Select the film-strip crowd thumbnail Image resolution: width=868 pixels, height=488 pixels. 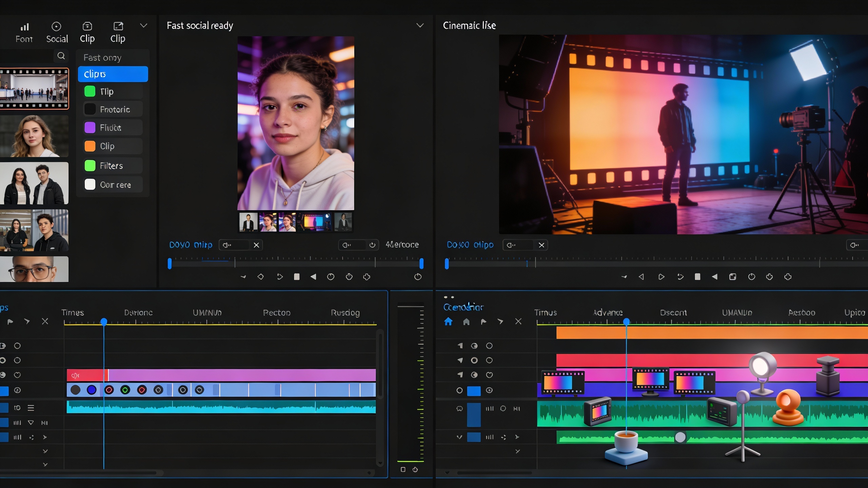[34, 88]
